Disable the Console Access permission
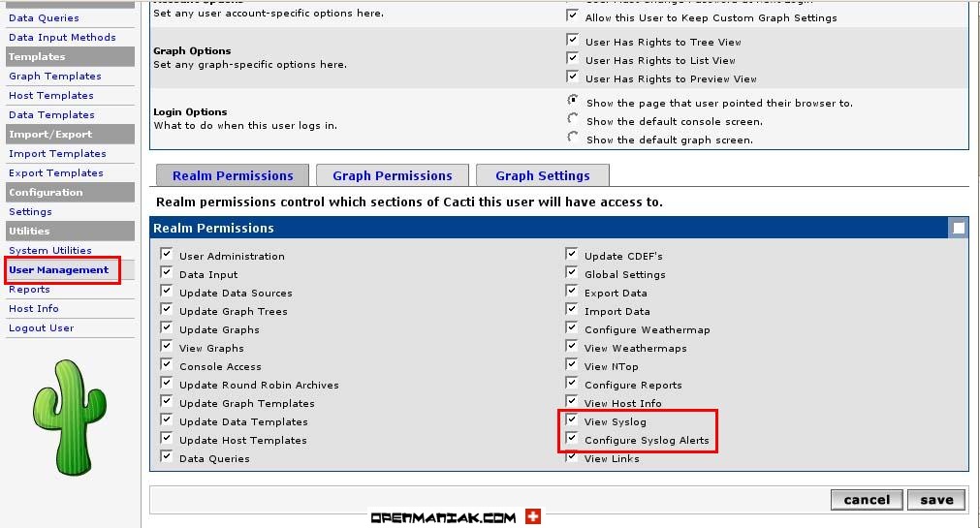This screenshot has height=528, width=980. click(x=167, y=366)
